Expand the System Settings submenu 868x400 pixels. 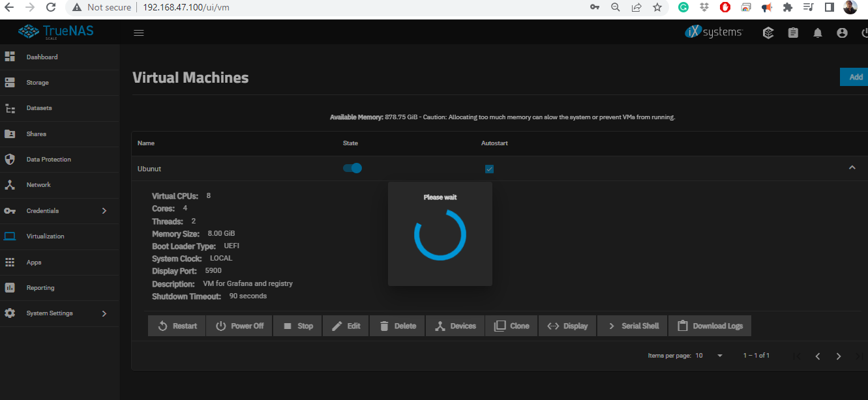[x=104, y=313]
